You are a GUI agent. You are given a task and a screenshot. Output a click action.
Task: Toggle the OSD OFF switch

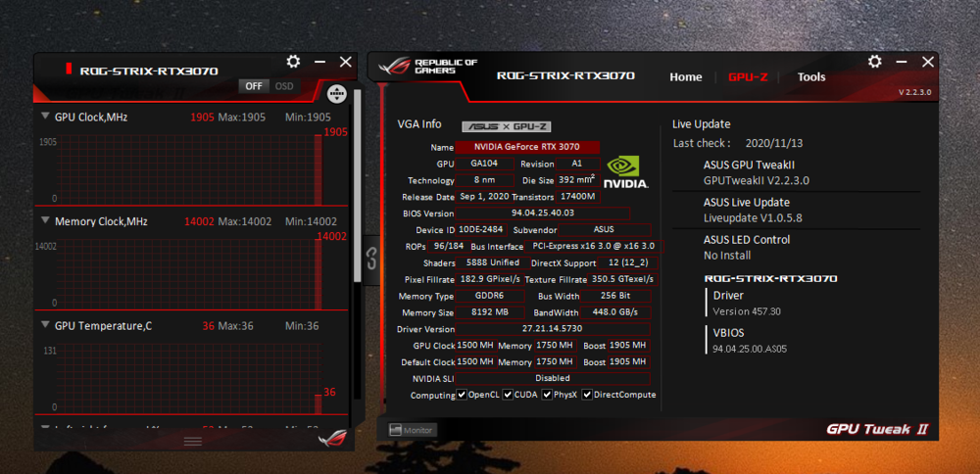[x=255, y=86]
